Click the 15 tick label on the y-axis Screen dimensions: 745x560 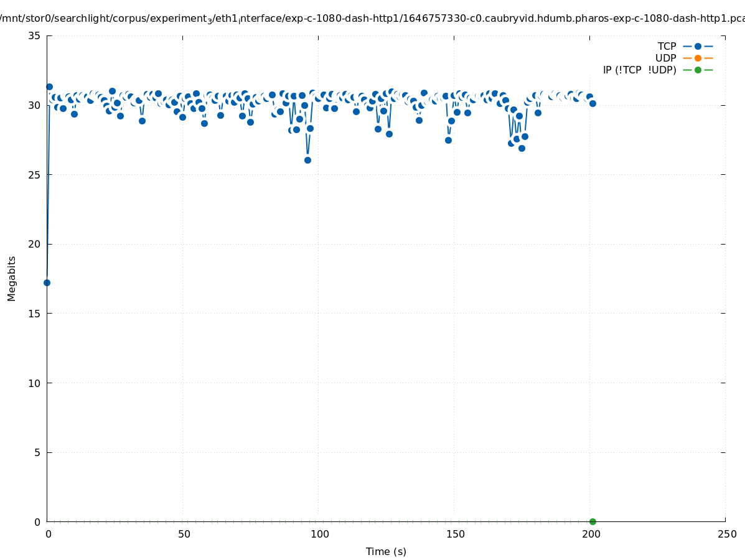[34, 314]
